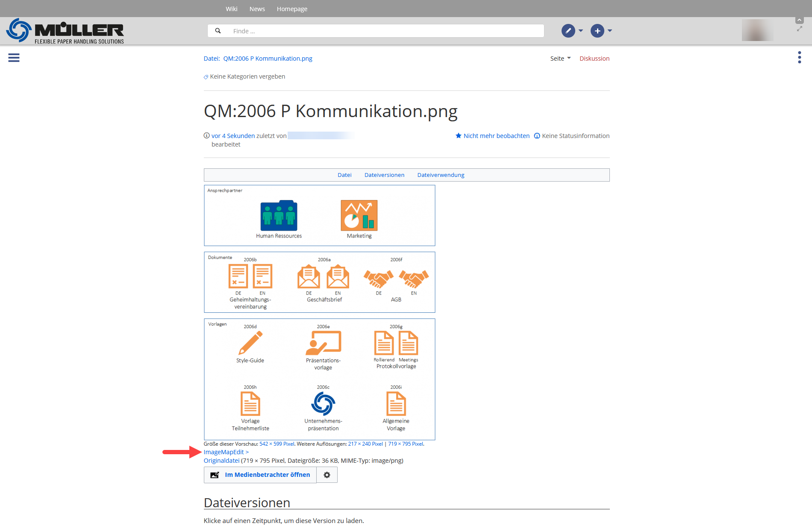Click the media viewer gear settings icon
Image resolution: width=812 pixels, height=526 pixels.
pos(327,475)
